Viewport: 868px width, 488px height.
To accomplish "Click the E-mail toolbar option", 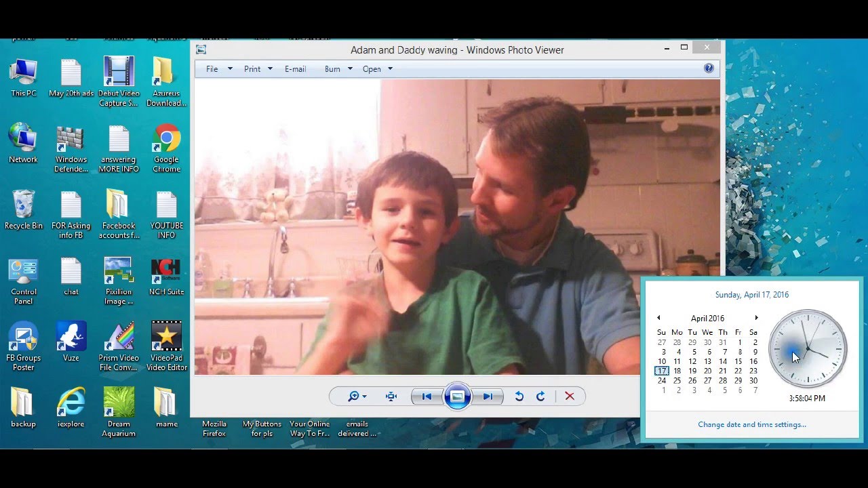I will click(295, 69).
